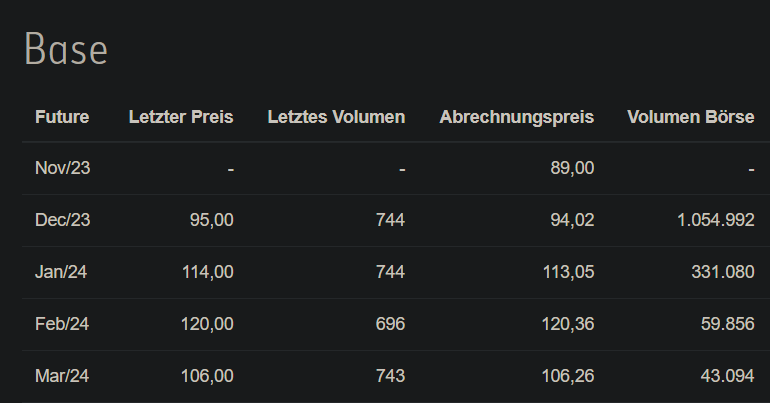Screen dimensions: 770x403
Task: Select the Feb/24 last volume 696
Action: click(x=390, y=324)
